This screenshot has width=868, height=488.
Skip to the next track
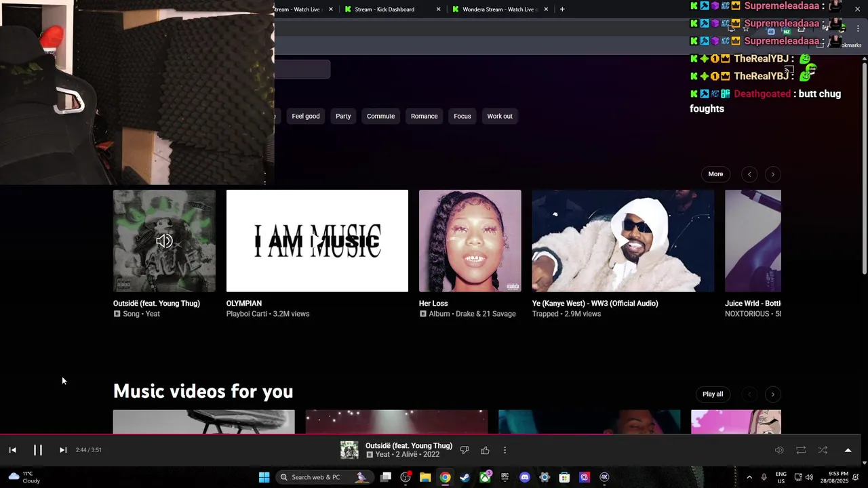[63, 450]
